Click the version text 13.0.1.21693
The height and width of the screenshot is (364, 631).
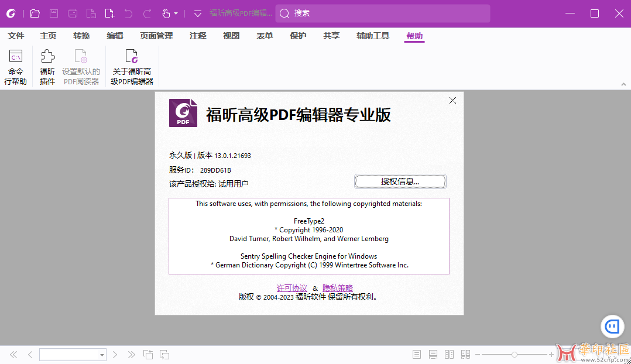[x=232, y=156]
